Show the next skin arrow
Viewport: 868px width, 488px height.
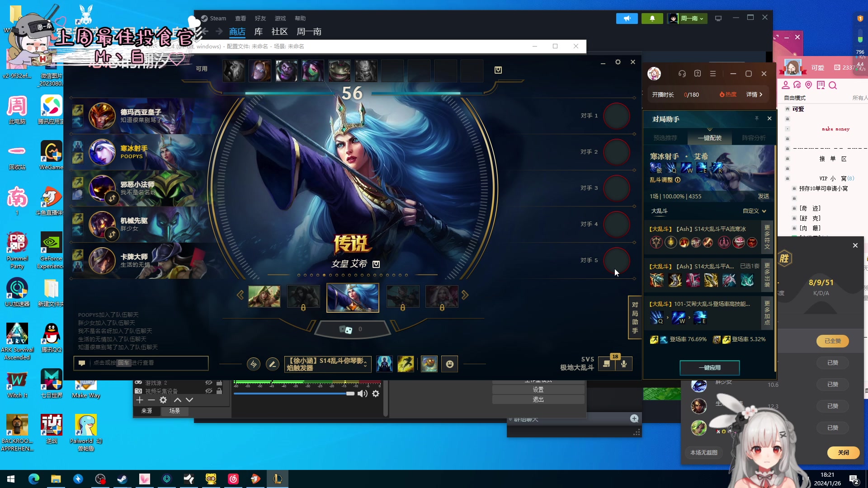(x=465, y=295)
